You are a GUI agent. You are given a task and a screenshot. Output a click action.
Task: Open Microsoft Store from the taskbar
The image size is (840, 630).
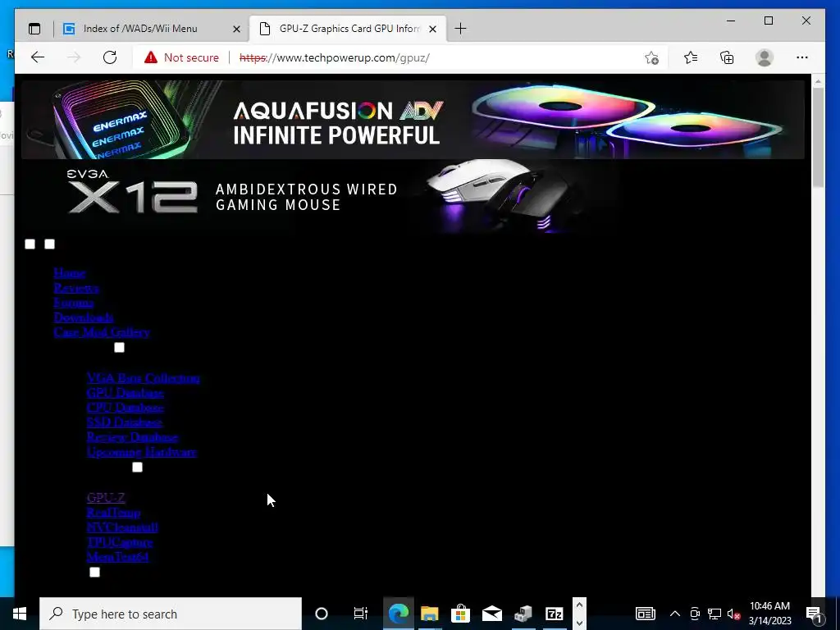(x=460, y=614)
